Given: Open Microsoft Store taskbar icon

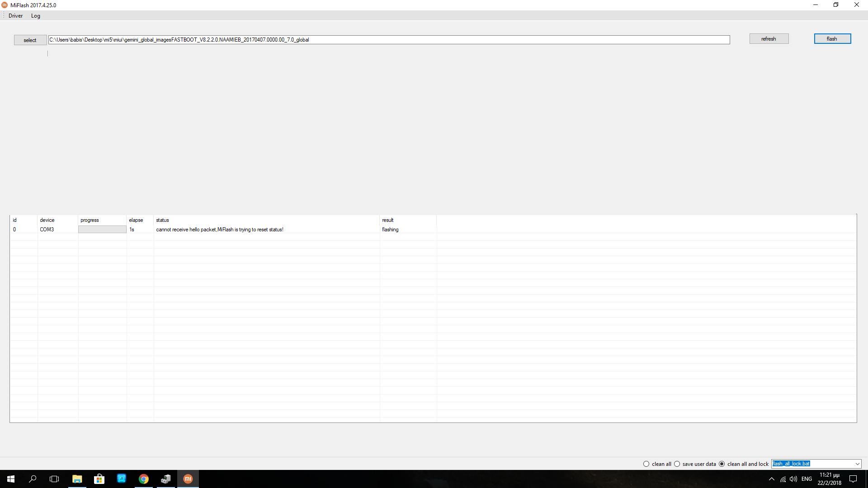Looking at the screenshot, I should pyautogui.click(x=99, y=479).
